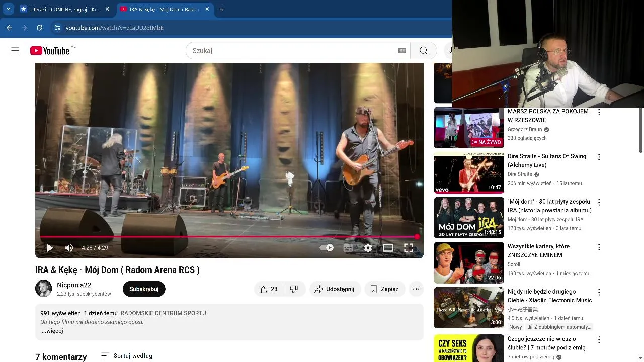Viewport: 644px width, 362px height.
Task: Open options menu for Czego jeszcze nie wiesz
Action: coord(599,339)
